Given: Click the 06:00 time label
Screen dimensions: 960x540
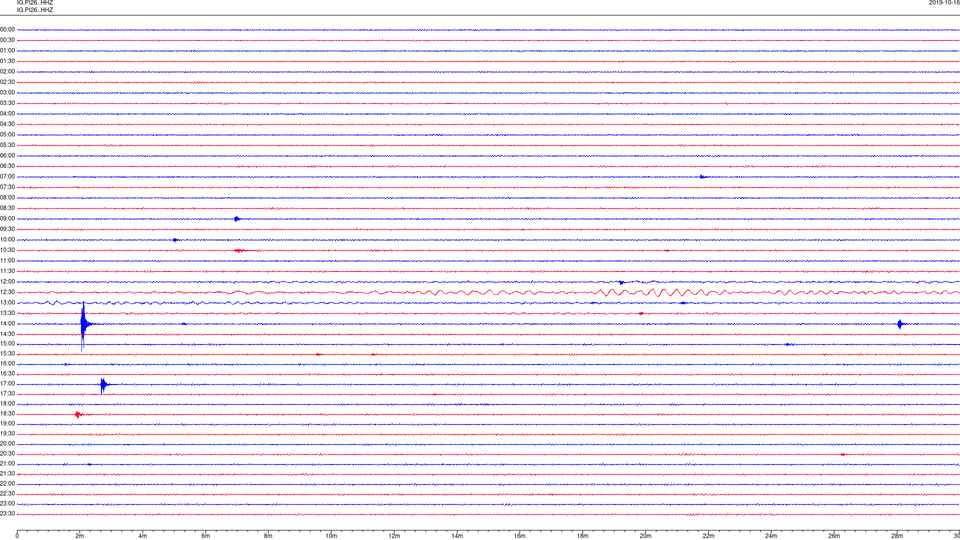Looking at the screenshot, I should (x=7, y=156).
